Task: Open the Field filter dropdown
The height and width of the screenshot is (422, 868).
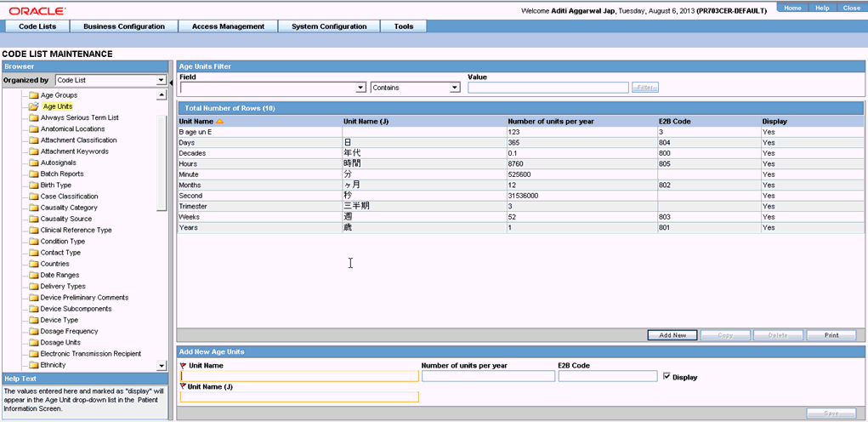Action: click(360, 88)
